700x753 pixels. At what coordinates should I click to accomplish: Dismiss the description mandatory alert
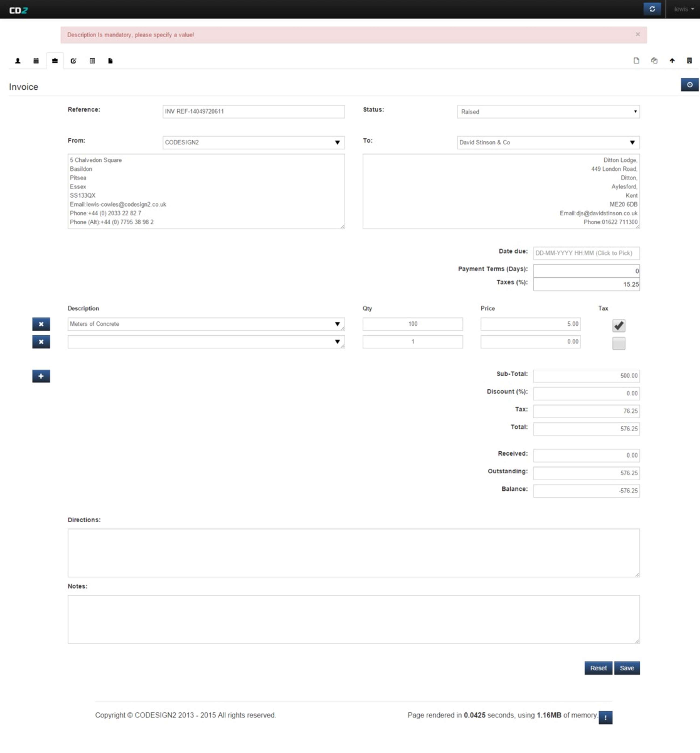click(x=637, y=35)
